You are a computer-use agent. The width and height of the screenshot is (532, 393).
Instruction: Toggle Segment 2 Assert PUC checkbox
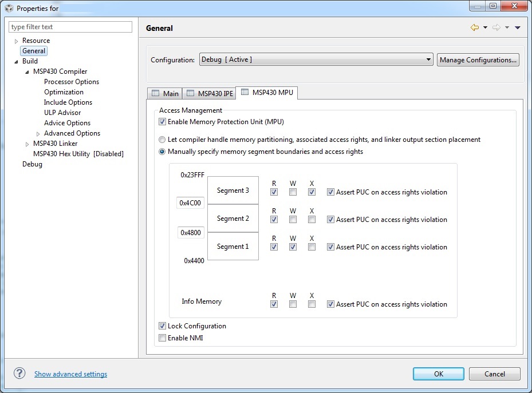click(330, 220)
